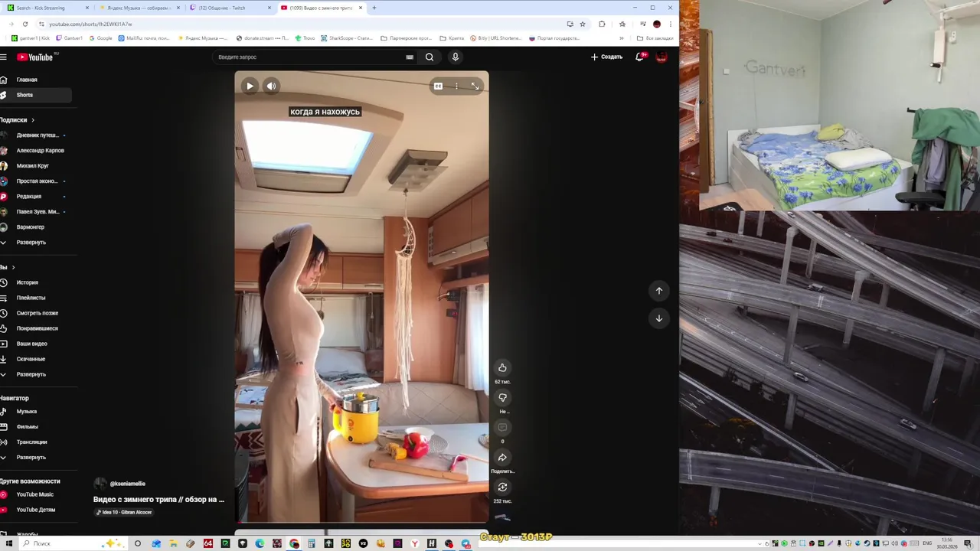This screenshot has height=551, width=980.
Task: Expand Навигатор list with Развернуть
Action: 31,457
